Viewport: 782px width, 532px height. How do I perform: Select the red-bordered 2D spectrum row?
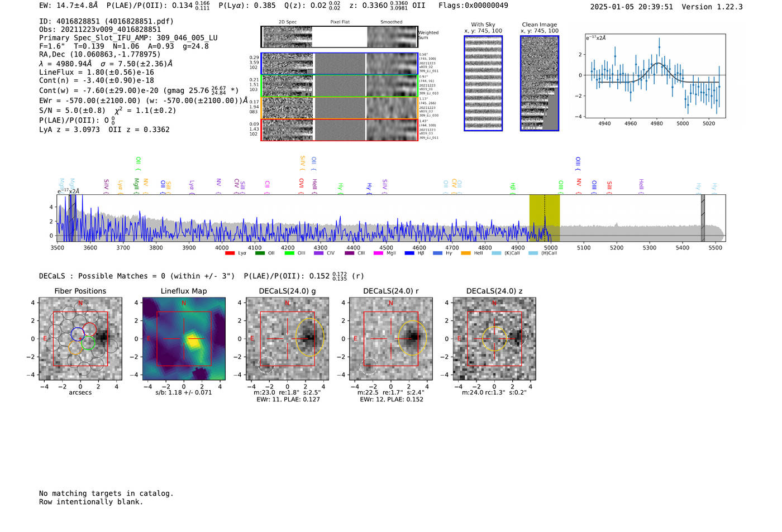[x=340, y=130]
